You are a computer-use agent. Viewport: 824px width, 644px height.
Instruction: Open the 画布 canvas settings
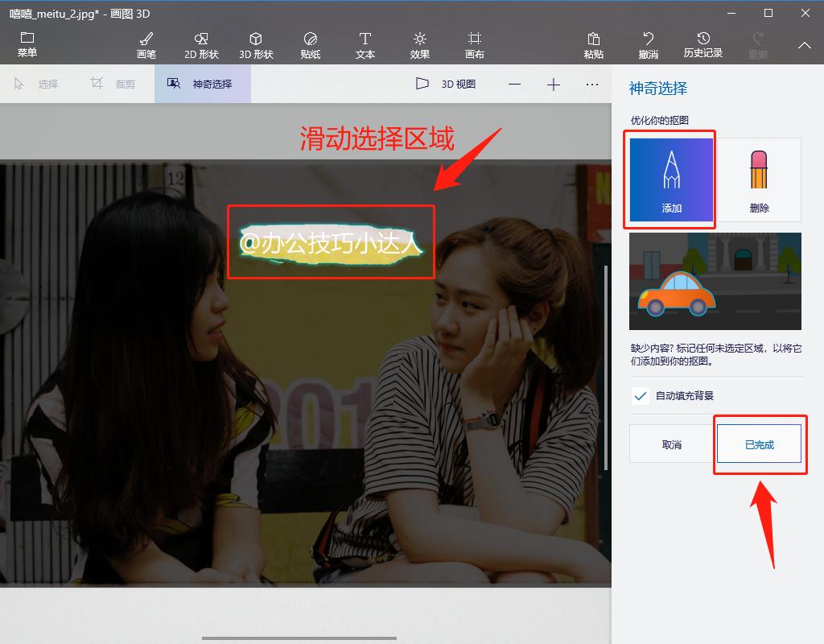pos(474,44)
